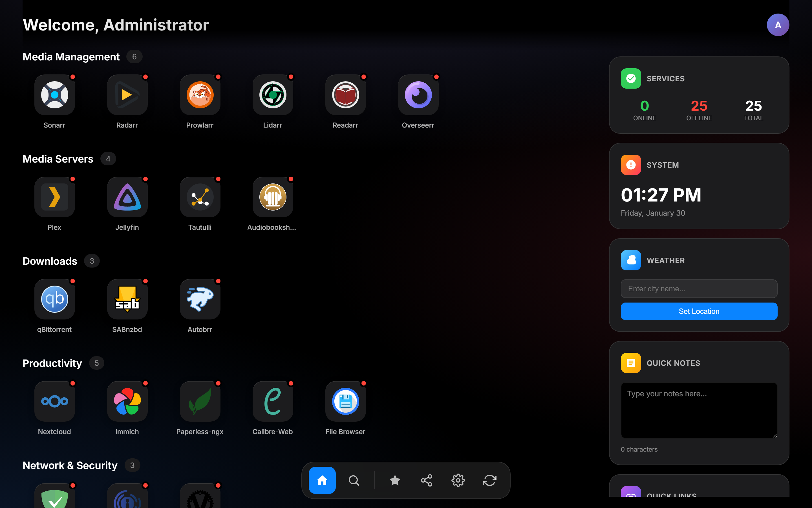Click the Autobrr rabbit icon

click(x=200, y=299)
